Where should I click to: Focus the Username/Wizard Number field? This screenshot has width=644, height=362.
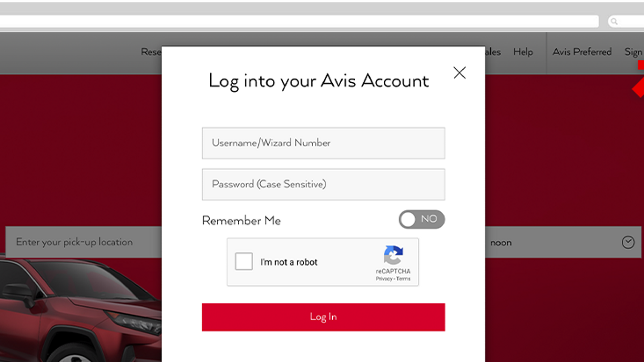(323, 143)
